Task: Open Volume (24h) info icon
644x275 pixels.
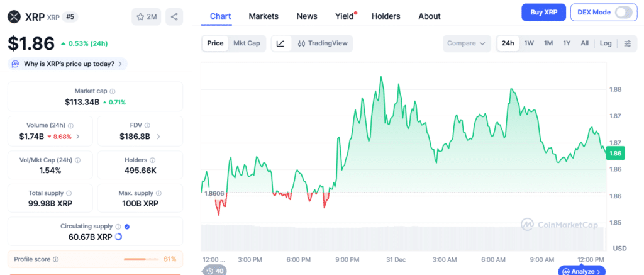Action: coord(70,125)
